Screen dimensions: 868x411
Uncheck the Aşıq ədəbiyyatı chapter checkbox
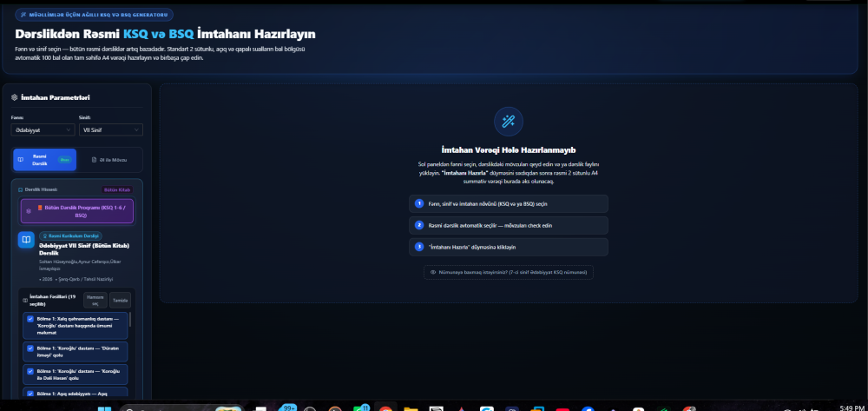click(x=30, y=394)
